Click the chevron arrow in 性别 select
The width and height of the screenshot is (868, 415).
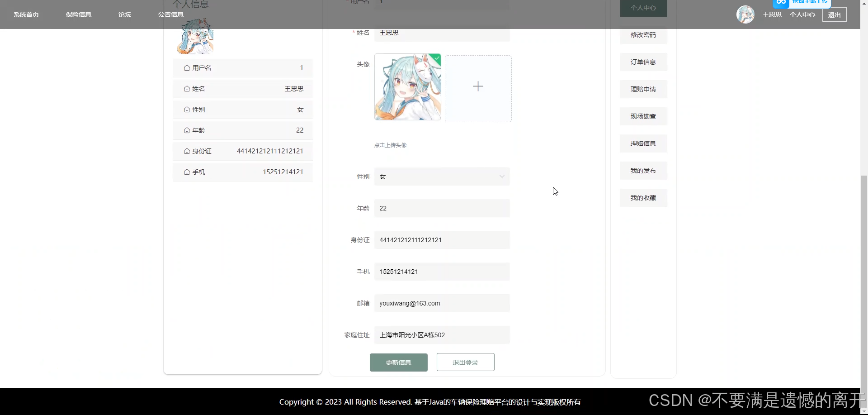coord(502,176)
